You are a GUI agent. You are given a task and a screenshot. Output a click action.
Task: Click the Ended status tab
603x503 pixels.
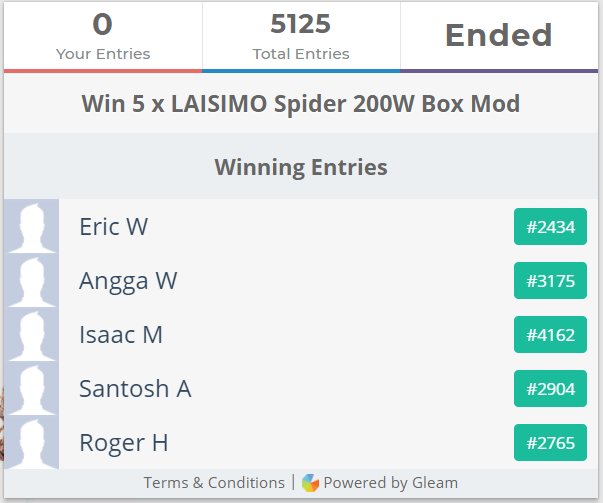click(498, 36)
